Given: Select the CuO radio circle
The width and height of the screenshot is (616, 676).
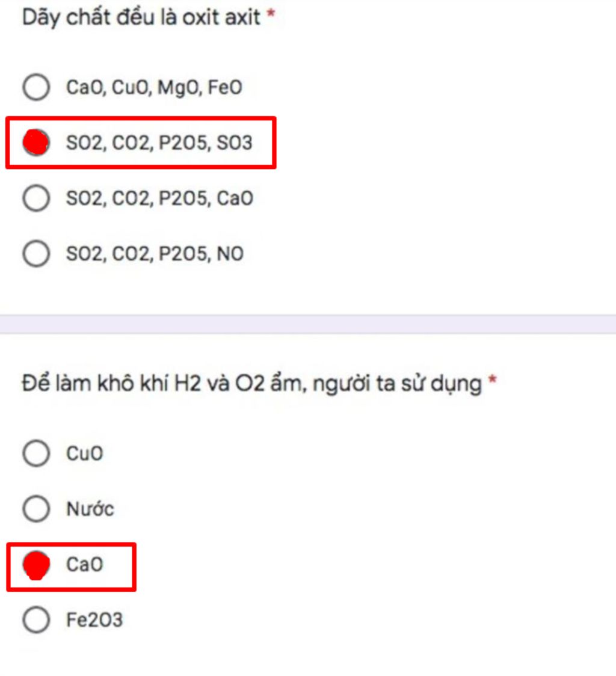Looking at the screenshot, I should tap(36, 453).
